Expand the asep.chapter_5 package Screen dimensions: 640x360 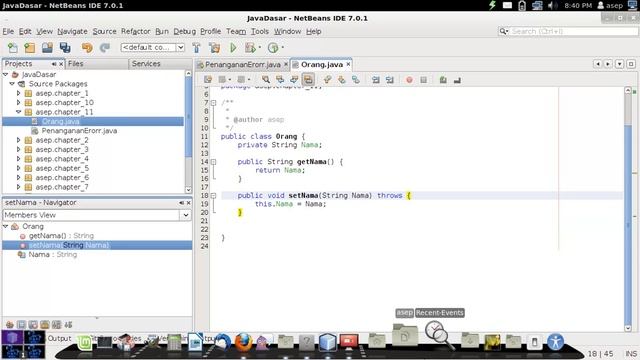(19, 168)
